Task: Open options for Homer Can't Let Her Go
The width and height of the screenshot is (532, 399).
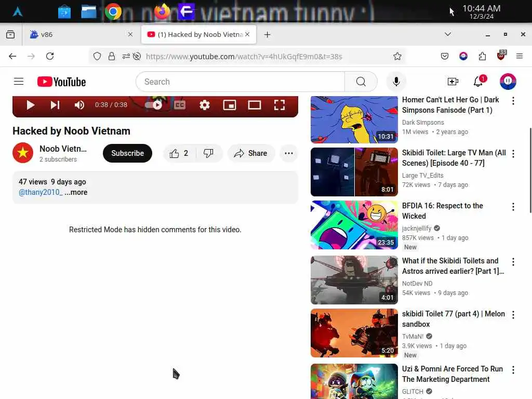Action: click(x=513, y=100)
